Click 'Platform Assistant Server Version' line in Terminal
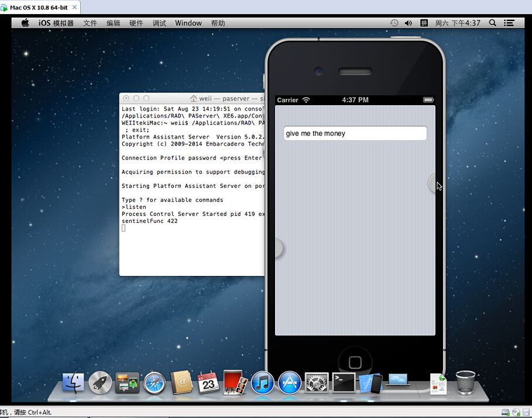532x418 pixels. click(x=193, y=137)
